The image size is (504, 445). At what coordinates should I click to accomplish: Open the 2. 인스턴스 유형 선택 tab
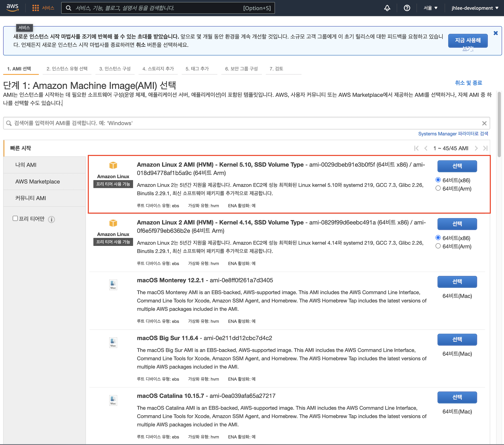pyautogui.click(x=67, y=69)
